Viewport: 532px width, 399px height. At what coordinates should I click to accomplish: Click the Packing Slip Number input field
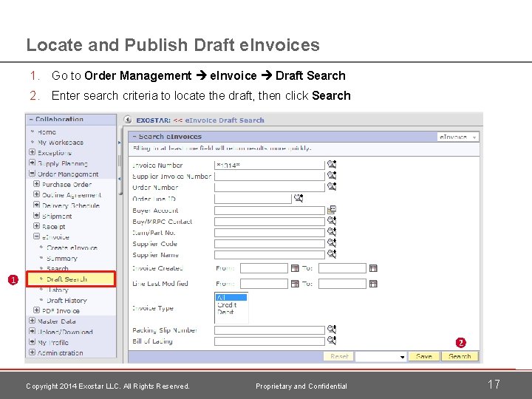coord(270,330)
